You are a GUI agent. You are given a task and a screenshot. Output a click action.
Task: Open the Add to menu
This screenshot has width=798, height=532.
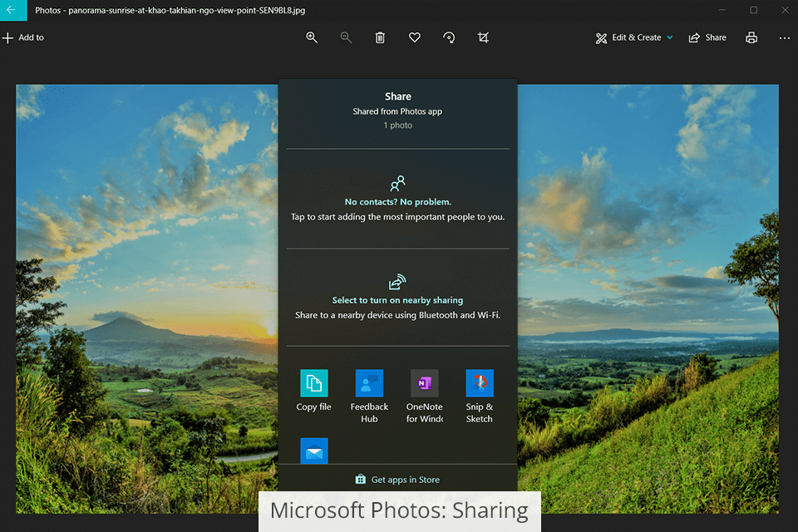click(23, 37)
